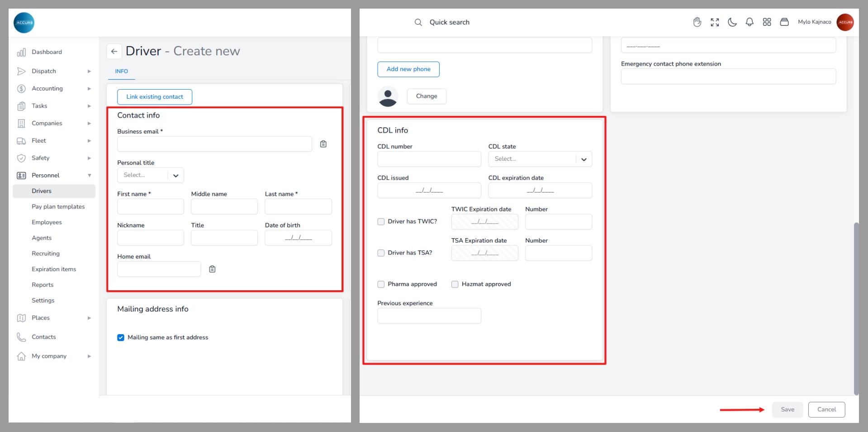The image size is (868, 432).
Task: Click the Link existing contact button
Action: coord(154,97)
